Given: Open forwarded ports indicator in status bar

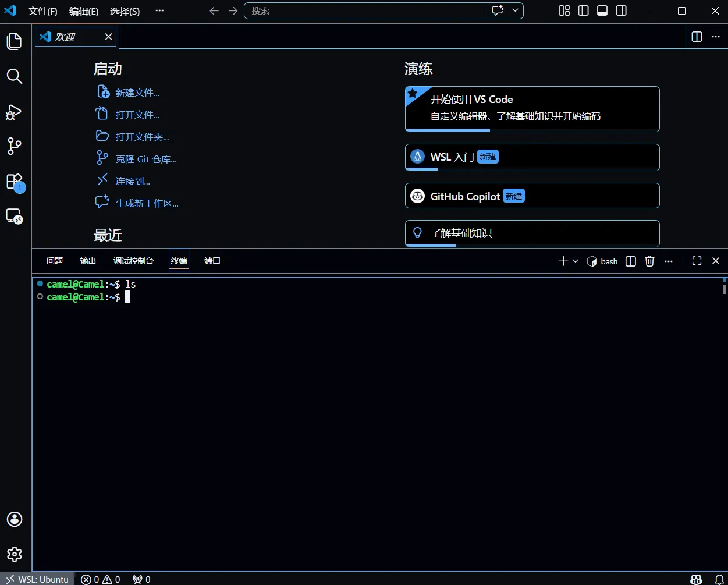Looking at the screenshot, I should pyautogui.click(x=141, y=579).
